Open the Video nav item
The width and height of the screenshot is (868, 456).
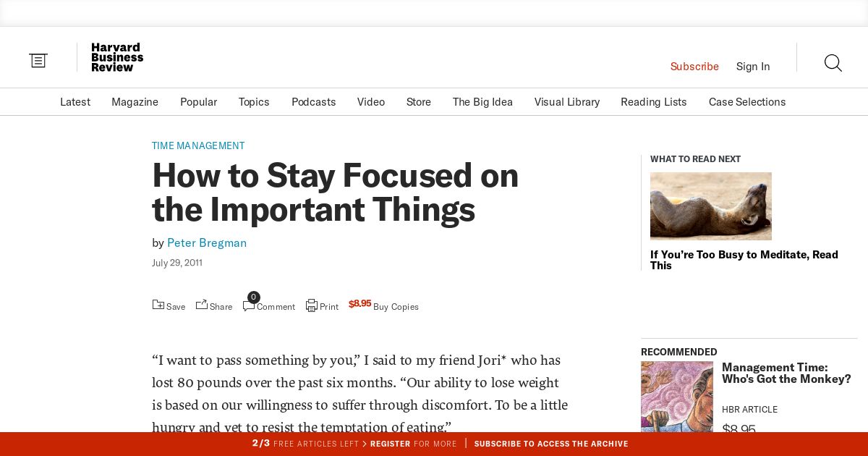[x=371, y=102]
